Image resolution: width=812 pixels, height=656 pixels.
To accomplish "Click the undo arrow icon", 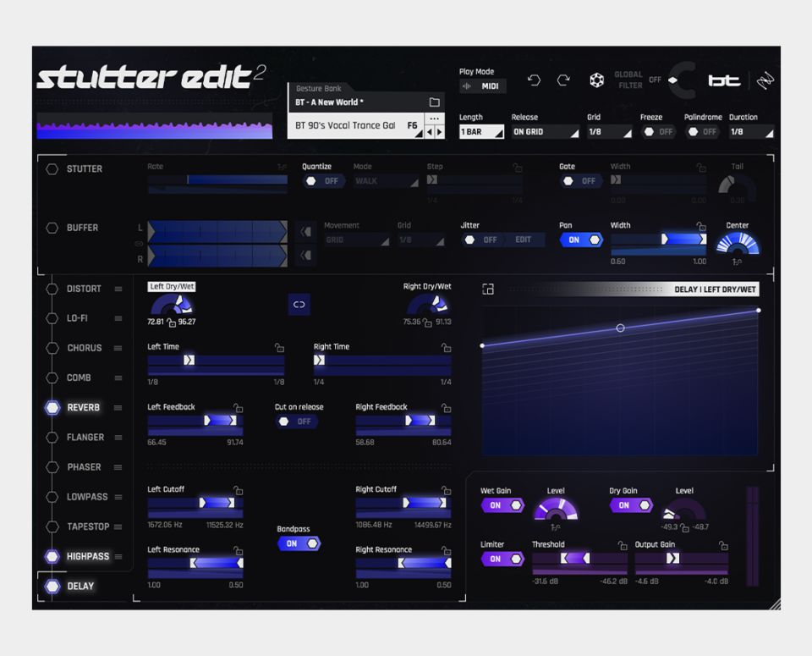I will tap(534, 80).
